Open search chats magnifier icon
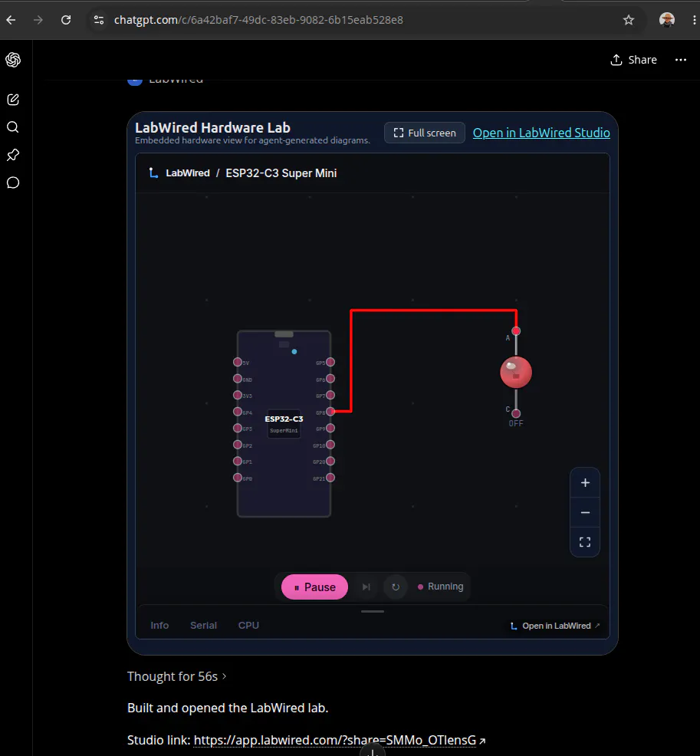This screenshot has height=756, width=700. pyautogui.click(x=13, y=127)
